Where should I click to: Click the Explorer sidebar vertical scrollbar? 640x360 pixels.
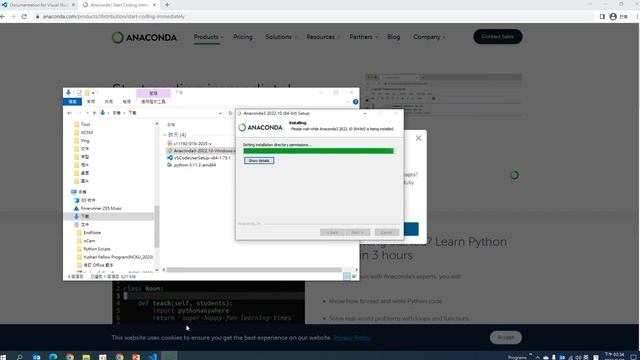point(157,227)
